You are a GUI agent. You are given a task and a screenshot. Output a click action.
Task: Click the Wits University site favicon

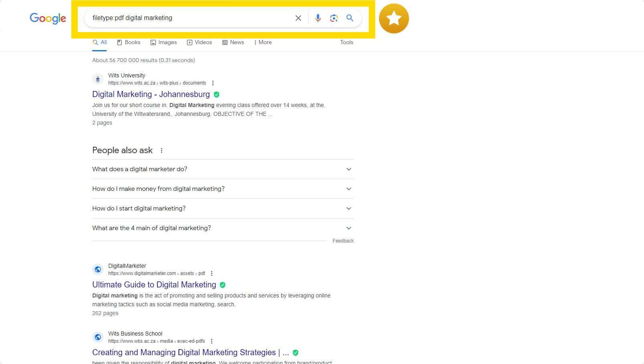(98, 79)
